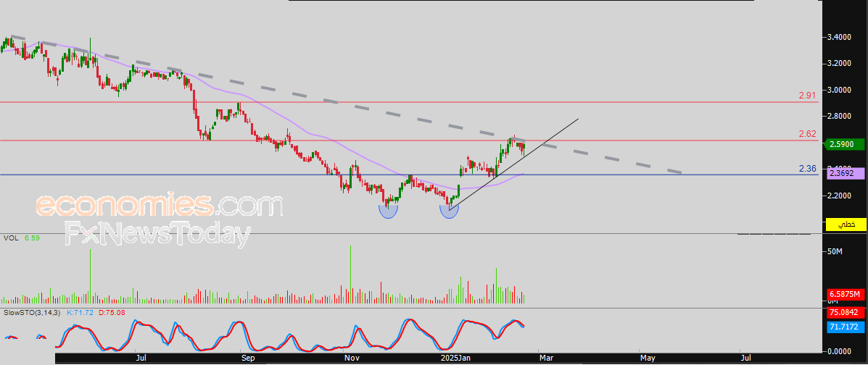The image size is (868, 365).
Task: Click the Jul label near Sep on time axis
Action: click(141, 358)
